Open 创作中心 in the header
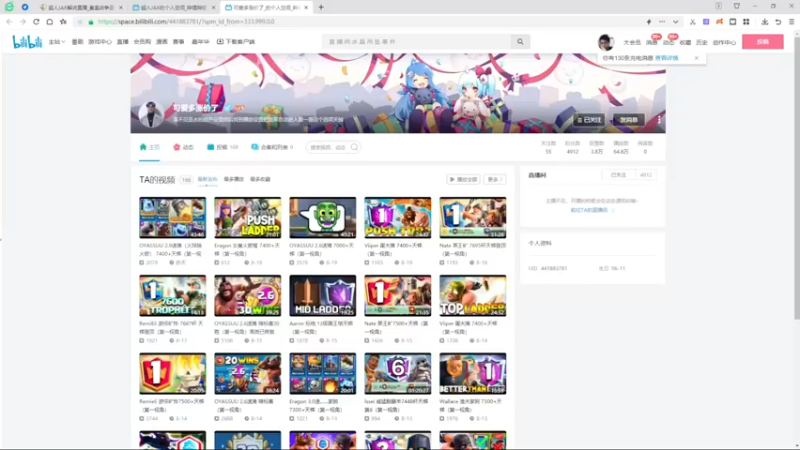The width and height of the screenshot is (800, 450). pyautogui.click(x=724, y=42)
